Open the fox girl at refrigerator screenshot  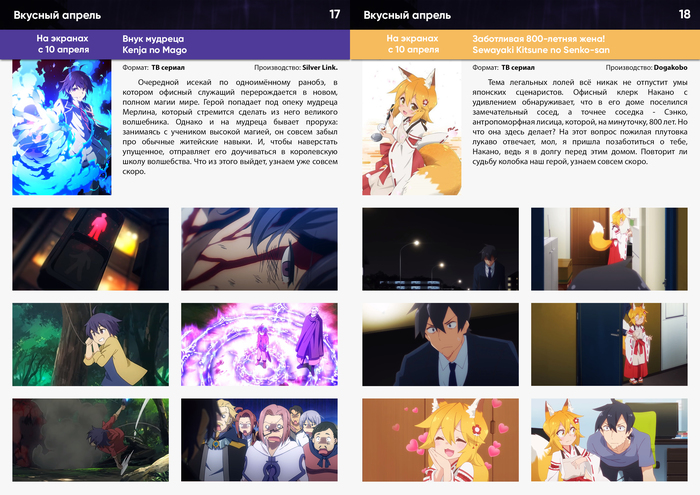click(x=609, y=249)
